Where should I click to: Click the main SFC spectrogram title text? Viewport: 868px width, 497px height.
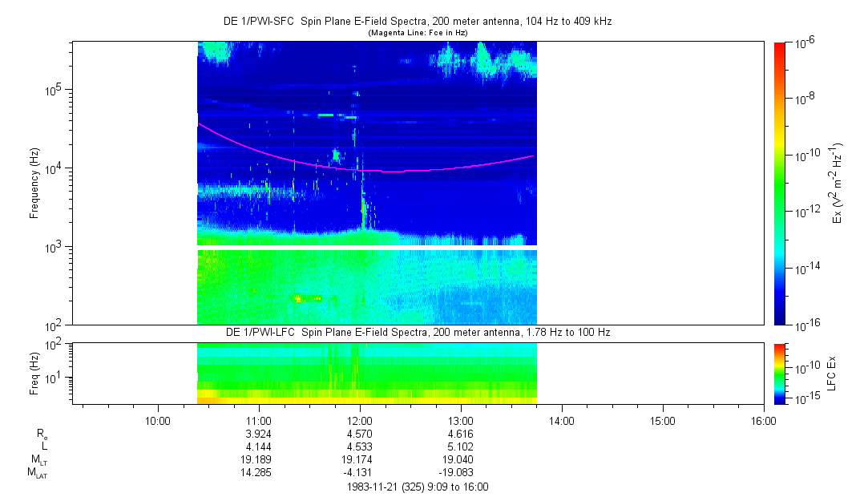coord(417,22)
